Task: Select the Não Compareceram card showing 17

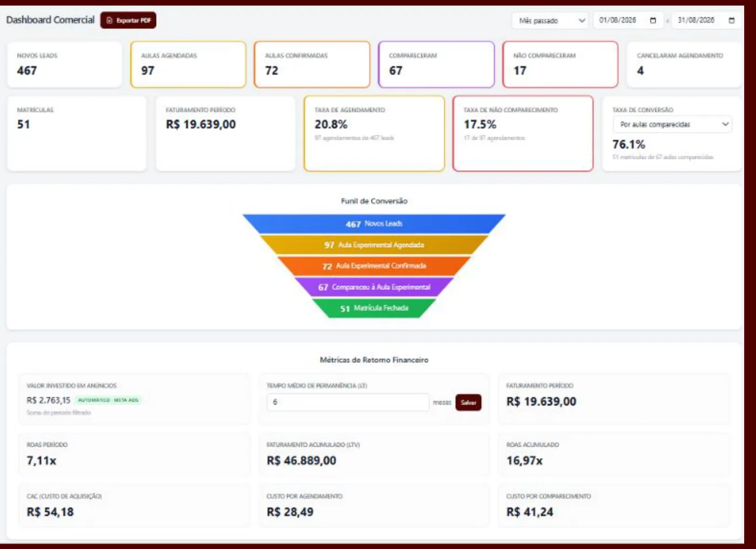Action: [x=560, y=64]
